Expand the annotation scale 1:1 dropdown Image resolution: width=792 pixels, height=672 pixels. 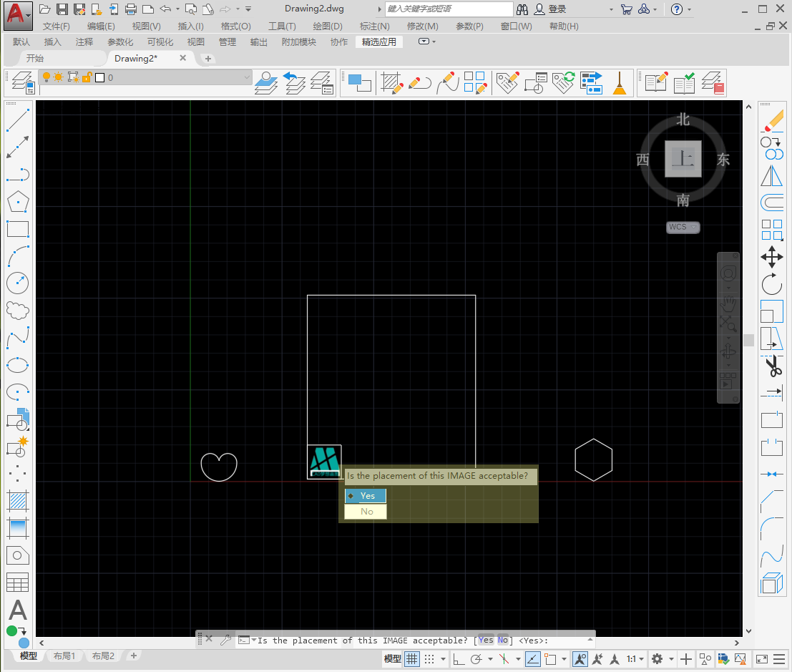click(641, 659)
